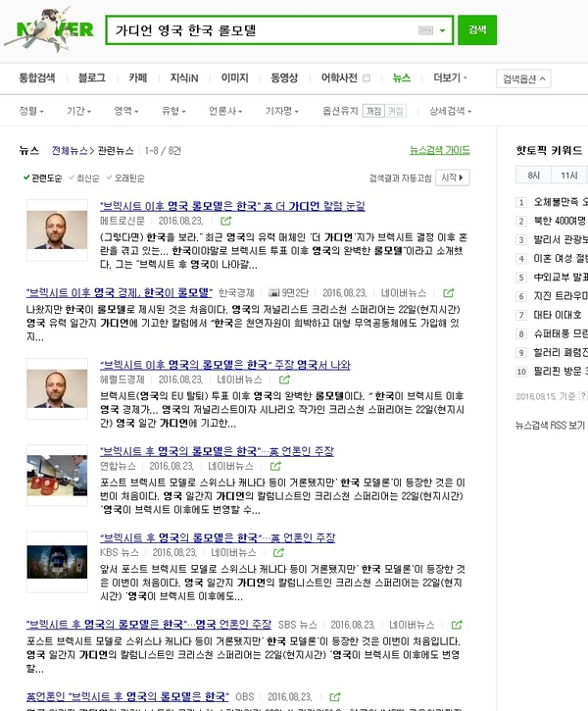
Task: Open hot keyword ranked 2 북한 400여명
Action: [560, 221]
